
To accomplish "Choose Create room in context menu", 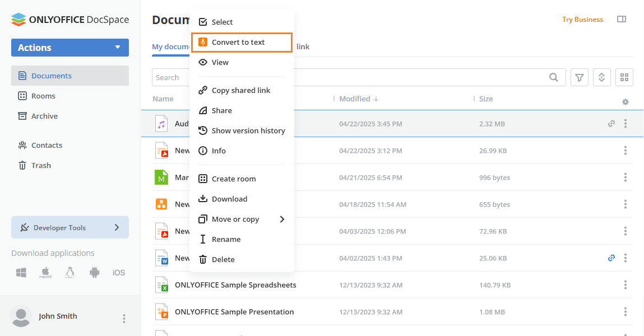I will click(242, 179).
